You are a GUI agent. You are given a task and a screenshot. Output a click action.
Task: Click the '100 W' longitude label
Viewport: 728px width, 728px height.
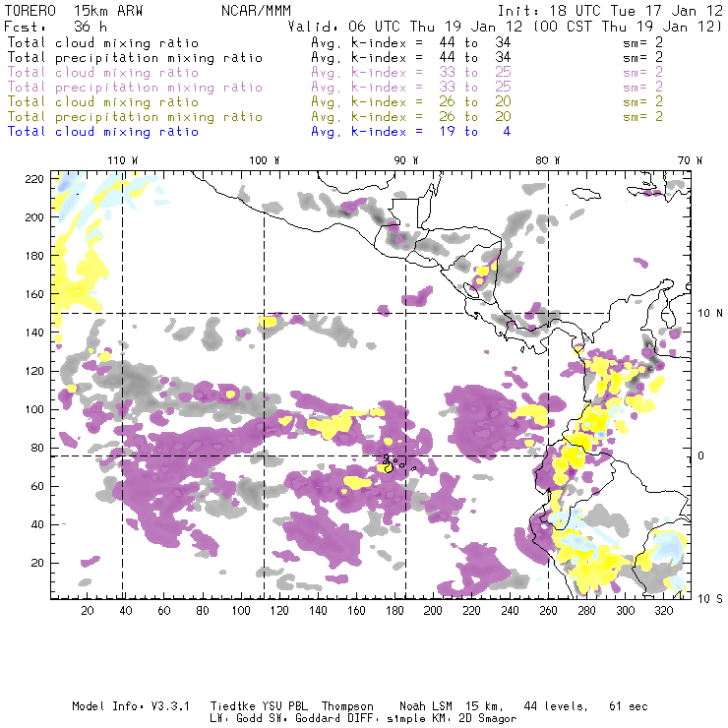click(x=265, y=160)
